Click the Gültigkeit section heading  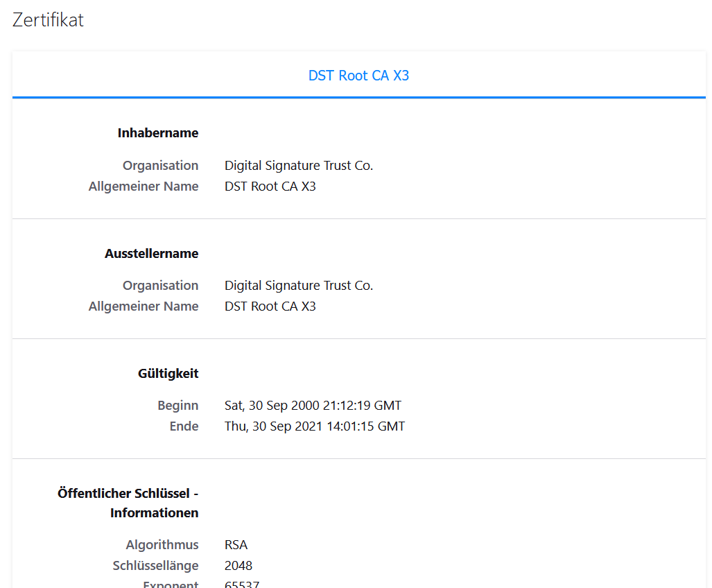(168, 374)
